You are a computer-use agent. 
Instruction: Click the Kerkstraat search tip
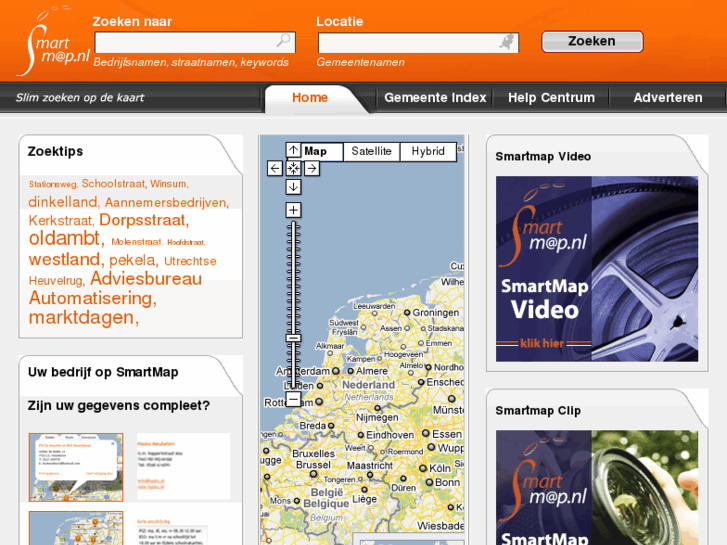(x=62, y=221)
